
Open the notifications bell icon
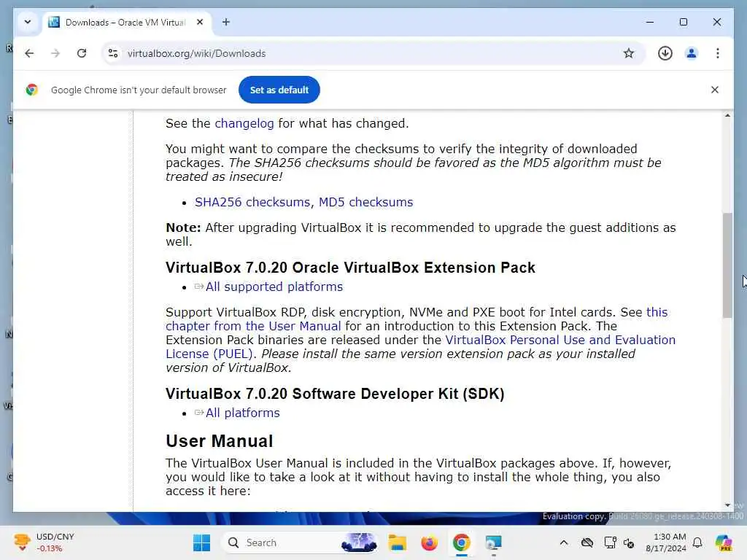[697, 542]
